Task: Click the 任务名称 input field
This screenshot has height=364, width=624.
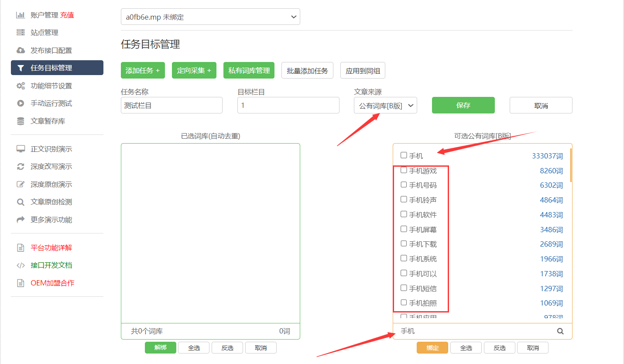Action: 171,106
